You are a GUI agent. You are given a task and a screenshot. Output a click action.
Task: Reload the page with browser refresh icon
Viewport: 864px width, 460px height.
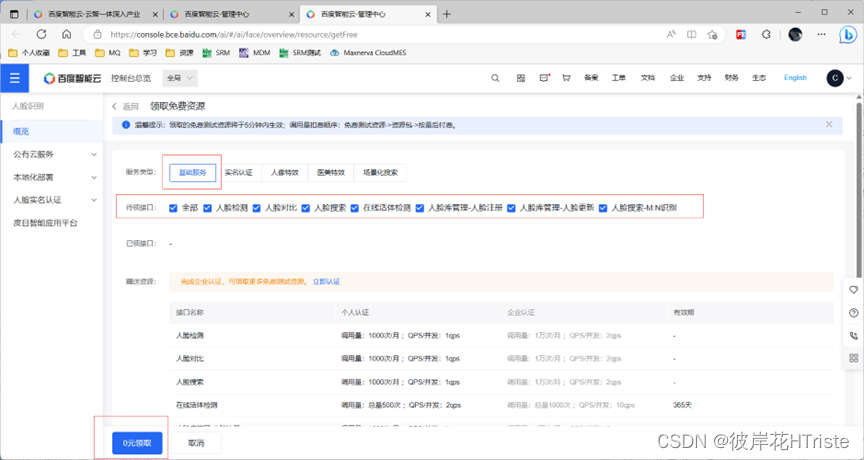pyautogui.click(x=41, y=34)
